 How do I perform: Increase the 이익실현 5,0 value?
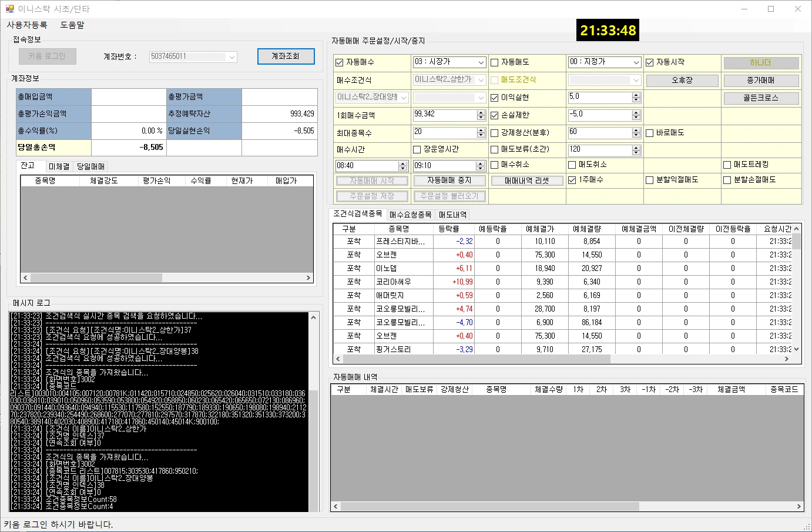pyautogui.click(x=636, y=95)
